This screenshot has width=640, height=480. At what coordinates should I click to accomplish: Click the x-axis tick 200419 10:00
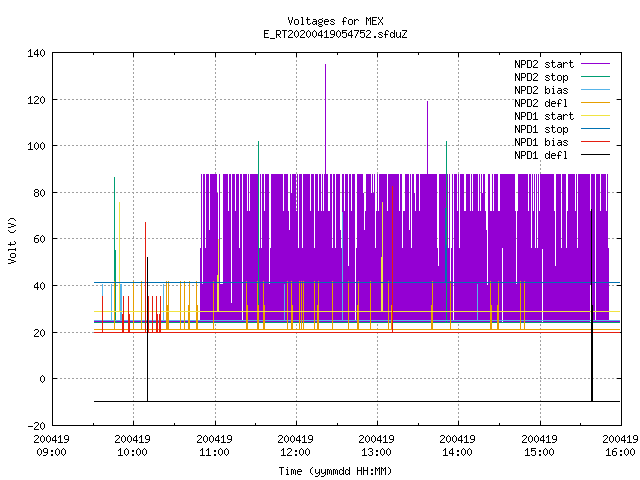[133, 446]
